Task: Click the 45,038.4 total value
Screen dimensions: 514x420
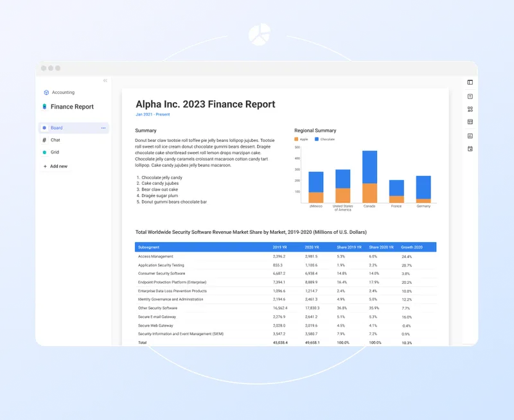Action: tap(280, 343)
